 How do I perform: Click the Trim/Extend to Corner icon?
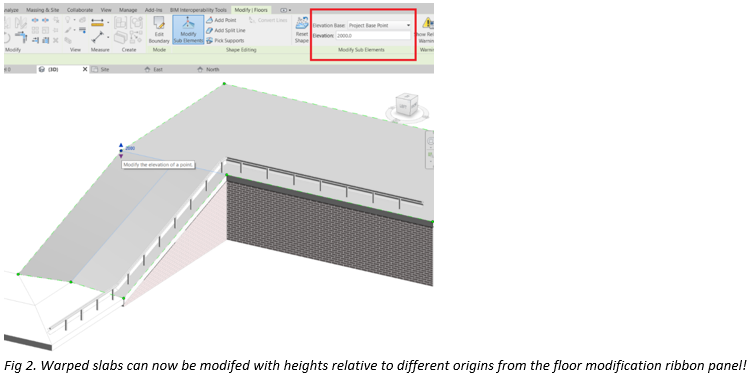coord(21,37)
